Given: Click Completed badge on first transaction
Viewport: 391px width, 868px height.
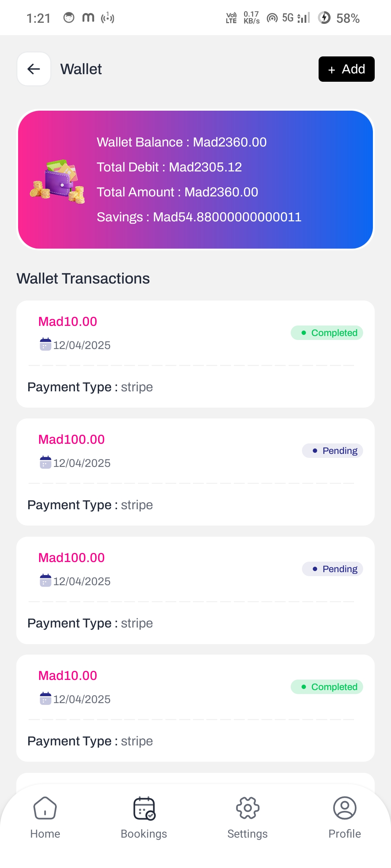Looking at the screenshot, I should (x=327, y=333).
